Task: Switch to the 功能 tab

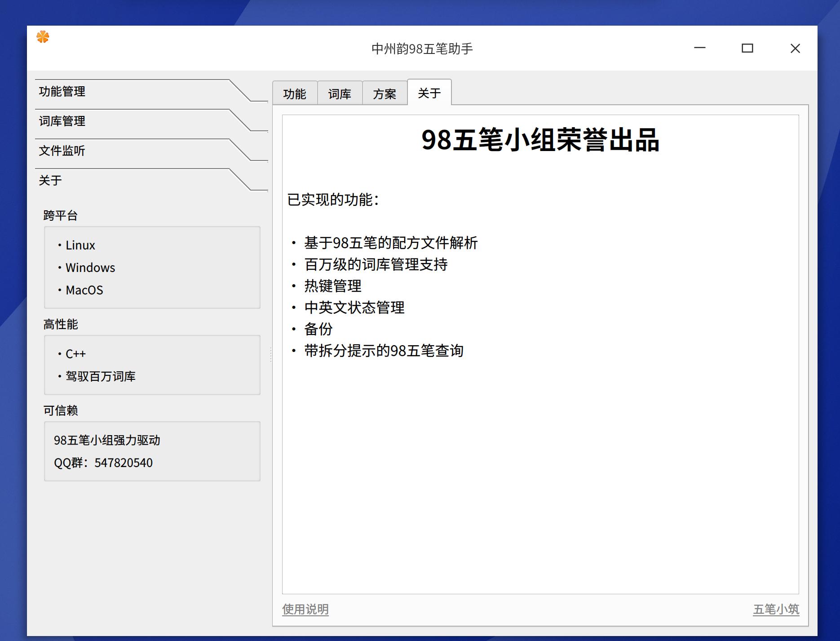Action: point(295,93)
